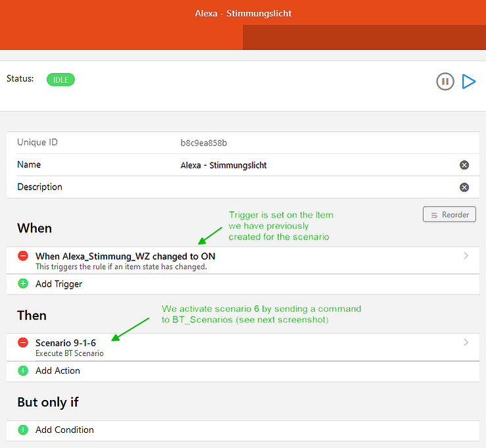486x448 pixels.
Task: Open the Reorder button
Action: [x=449, y=214]
